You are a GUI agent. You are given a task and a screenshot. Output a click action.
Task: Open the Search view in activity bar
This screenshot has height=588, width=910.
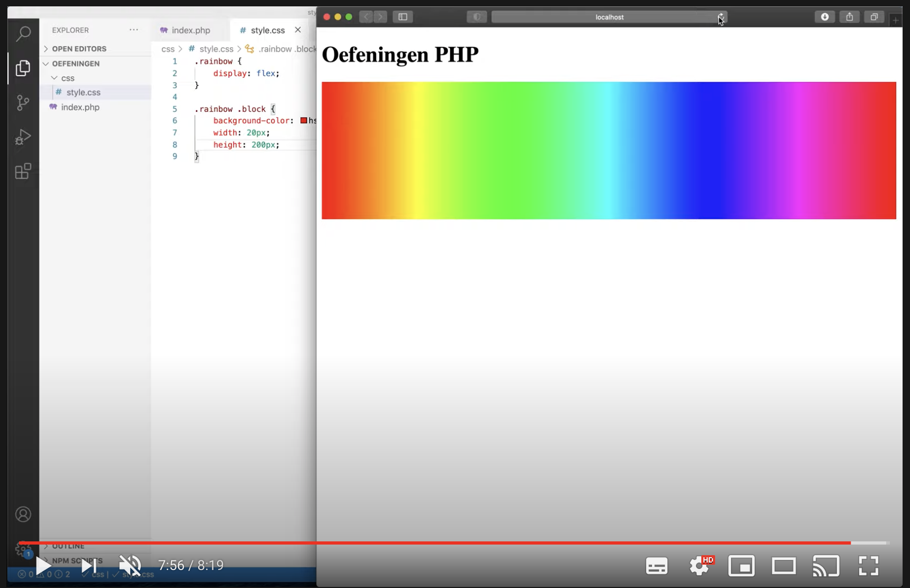(23, 34)
